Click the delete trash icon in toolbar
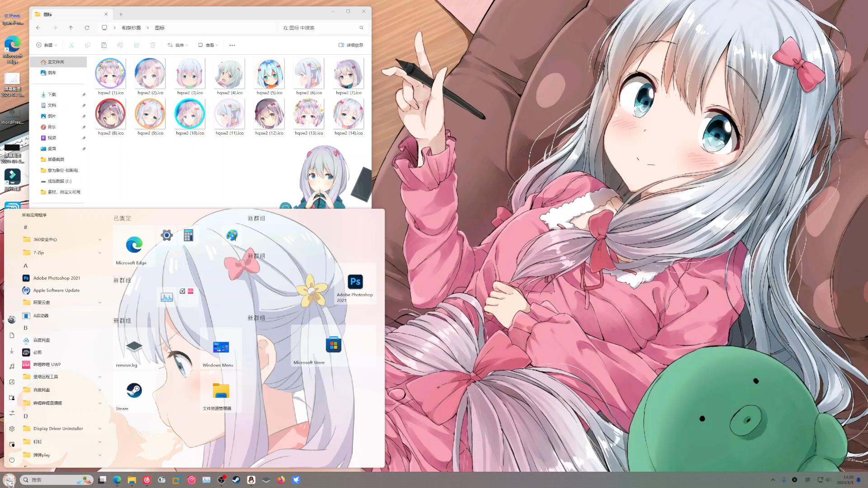This screenshot has height=488, width=868. coord(153,45)
